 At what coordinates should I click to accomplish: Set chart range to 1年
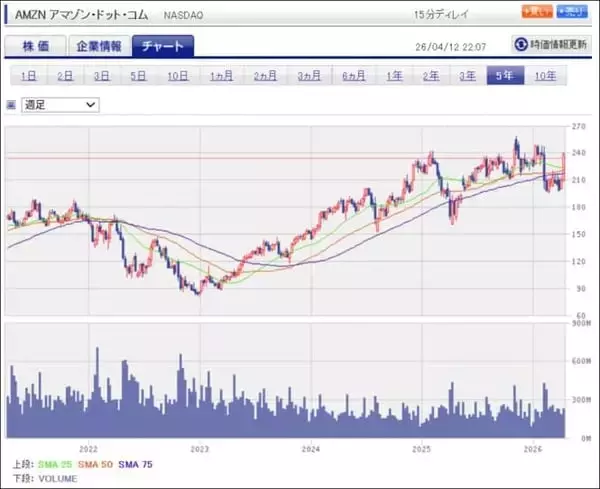coord(394,76)
